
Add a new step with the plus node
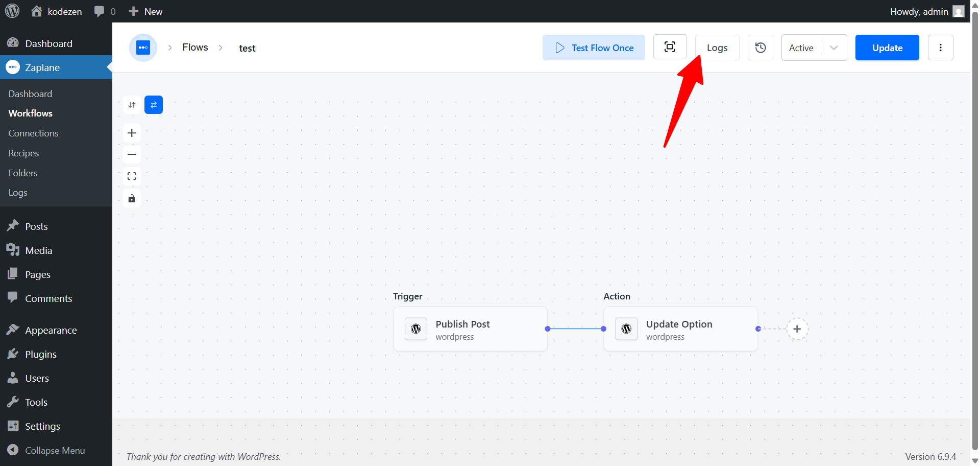(797, 329)
